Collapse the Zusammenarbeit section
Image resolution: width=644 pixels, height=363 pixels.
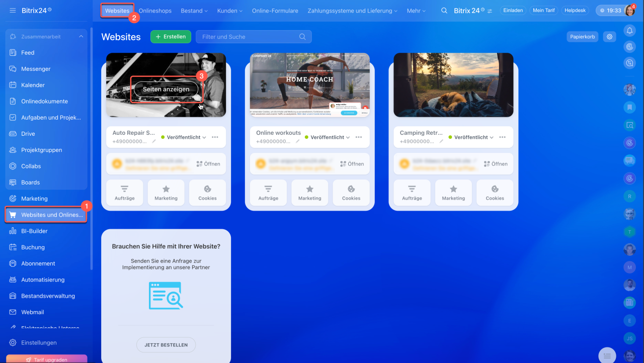(81, 37)
